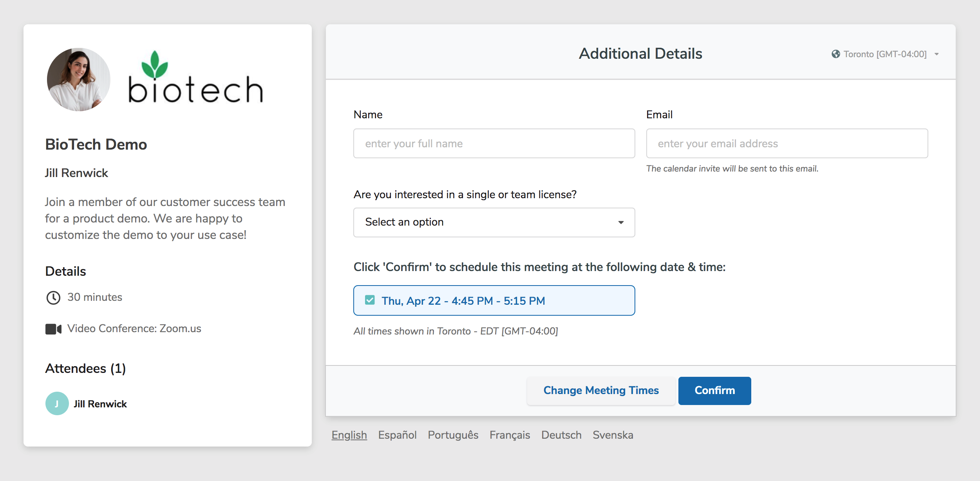Choose the Svenska language link
The width and height of the screenshot is (980, 481).
[613, 435]
